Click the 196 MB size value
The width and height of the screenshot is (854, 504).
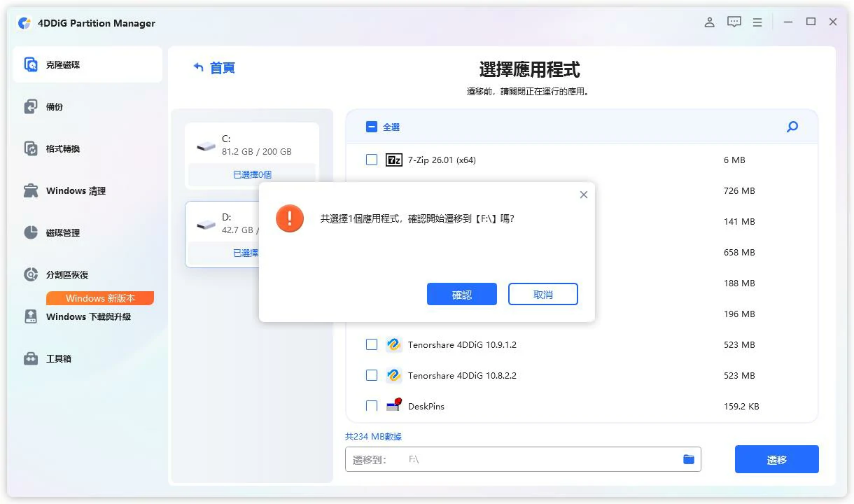coord(739,314)
